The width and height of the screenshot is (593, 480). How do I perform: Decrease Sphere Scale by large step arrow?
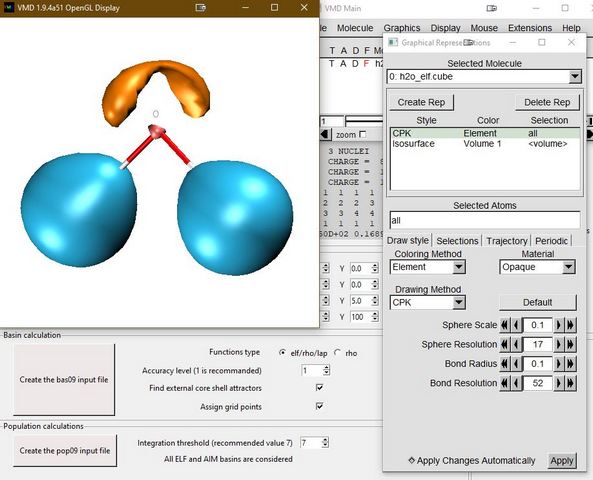point(505,325)
